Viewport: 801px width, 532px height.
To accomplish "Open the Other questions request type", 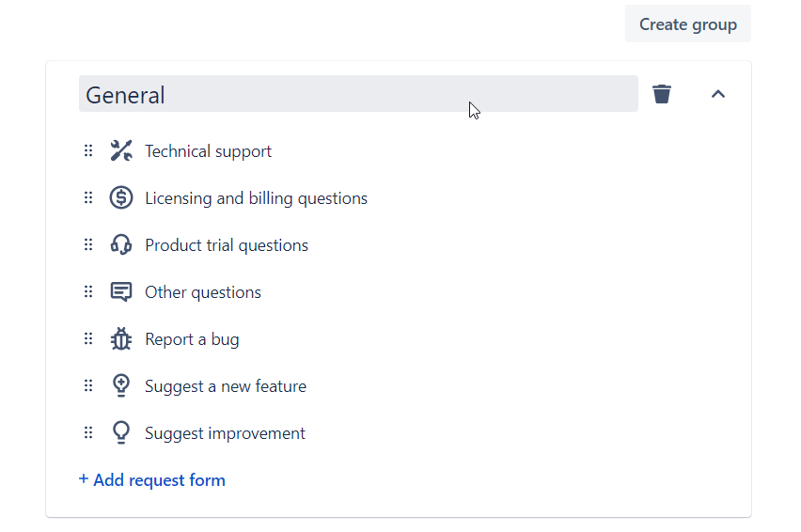I will coord(203,292).
